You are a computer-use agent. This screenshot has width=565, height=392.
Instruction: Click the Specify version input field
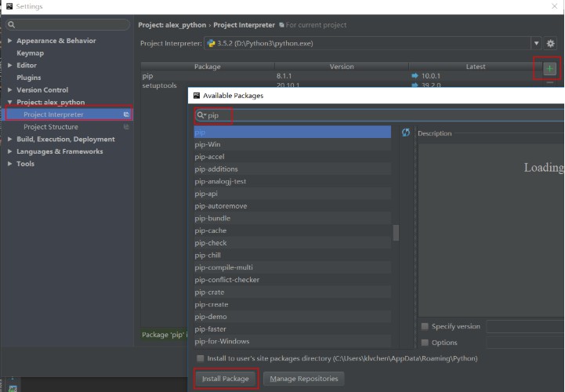pos(525,326)
